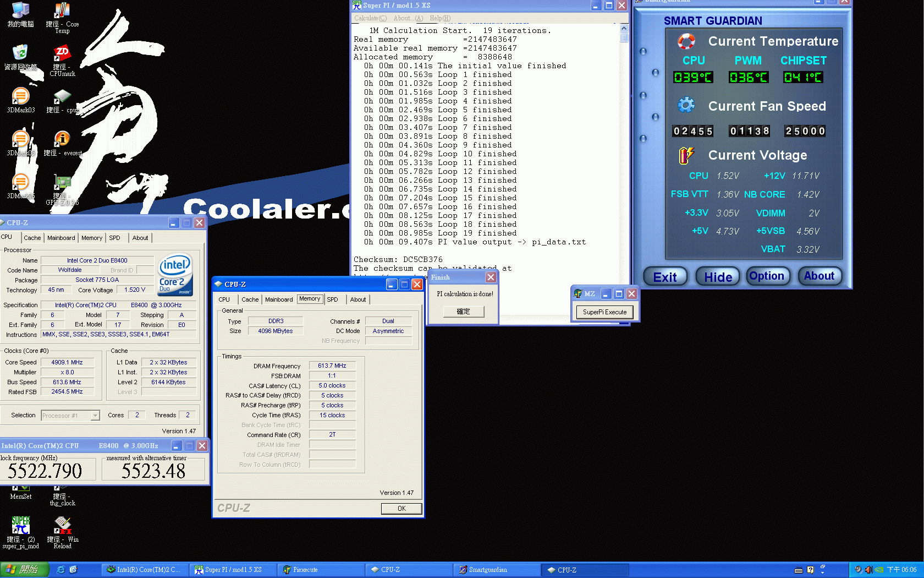The height and width of the screenshot is (578, 924).
Task: Click the volume speaker tray icon
Action: pyautogui.click(x=868, y=570)
